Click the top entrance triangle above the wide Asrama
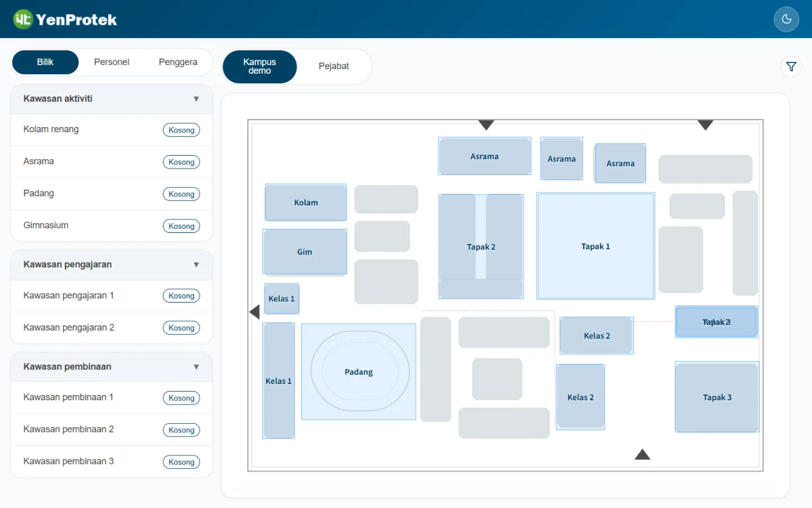812x508 pixels. point(486,125)
